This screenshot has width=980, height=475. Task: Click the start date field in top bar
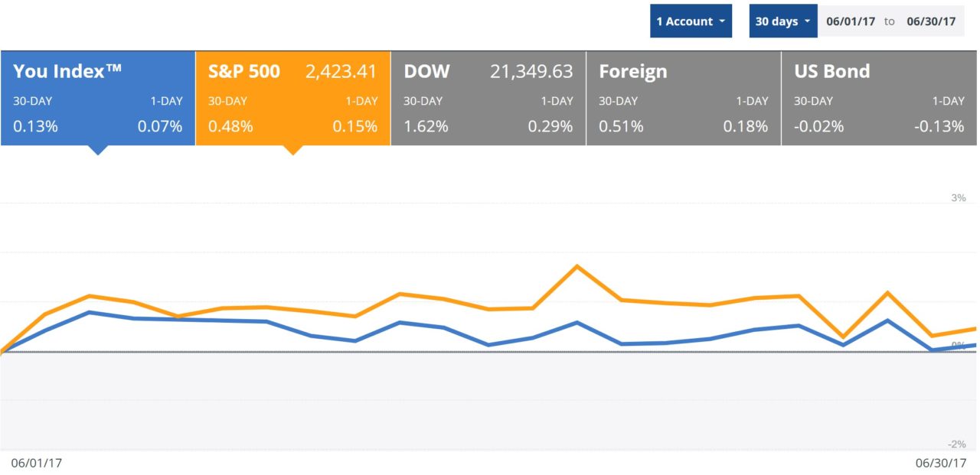coord(850,21)
